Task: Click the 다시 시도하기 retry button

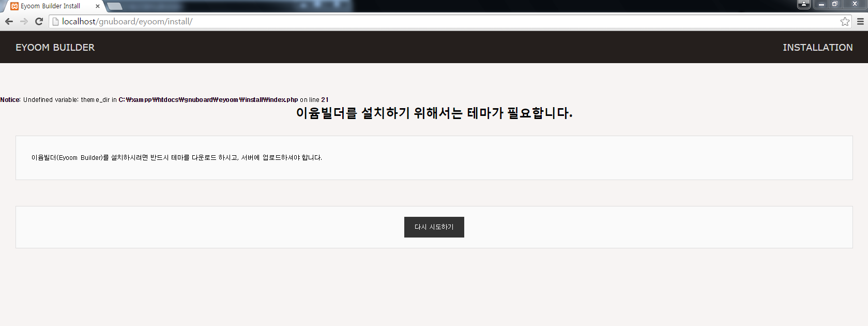Action: pyautogui.click(x=434, y=227)
